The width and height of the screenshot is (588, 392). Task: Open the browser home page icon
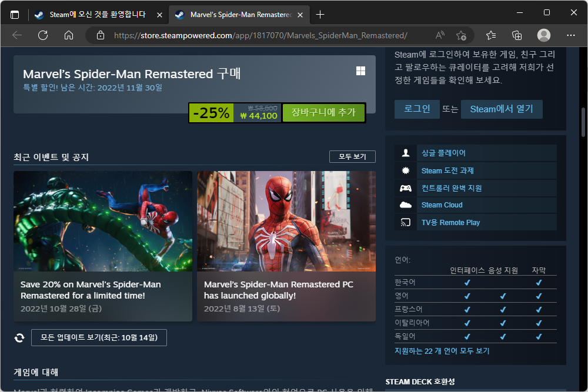(x=69, y=35)
